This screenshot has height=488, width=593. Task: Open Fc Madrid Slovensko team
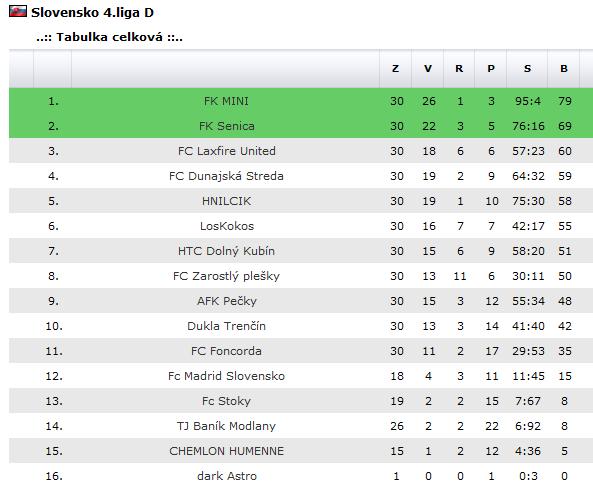[226, 376]
